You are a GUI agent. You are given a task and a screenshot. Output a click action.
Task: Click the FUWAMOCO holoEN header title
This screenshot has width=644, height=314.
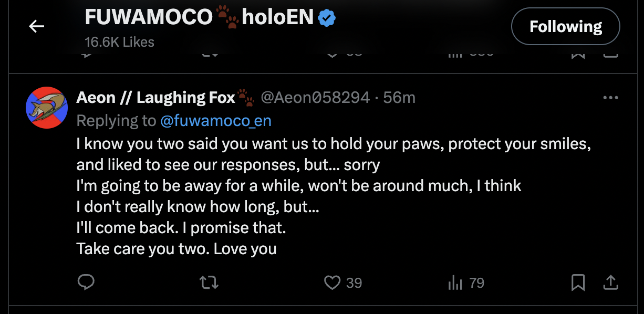click(x=200, y=18)
